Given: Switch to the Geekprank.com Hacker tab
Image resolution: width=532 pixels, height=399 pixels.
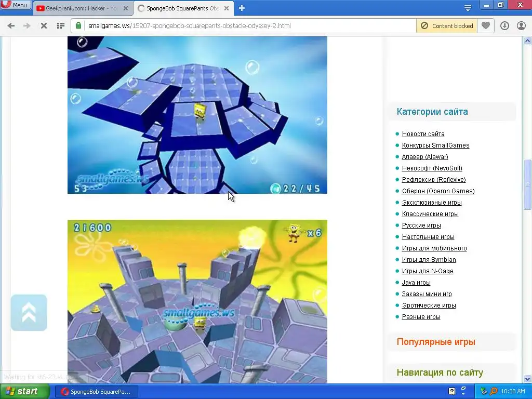Looking at the screenshot, I should 82,8.
